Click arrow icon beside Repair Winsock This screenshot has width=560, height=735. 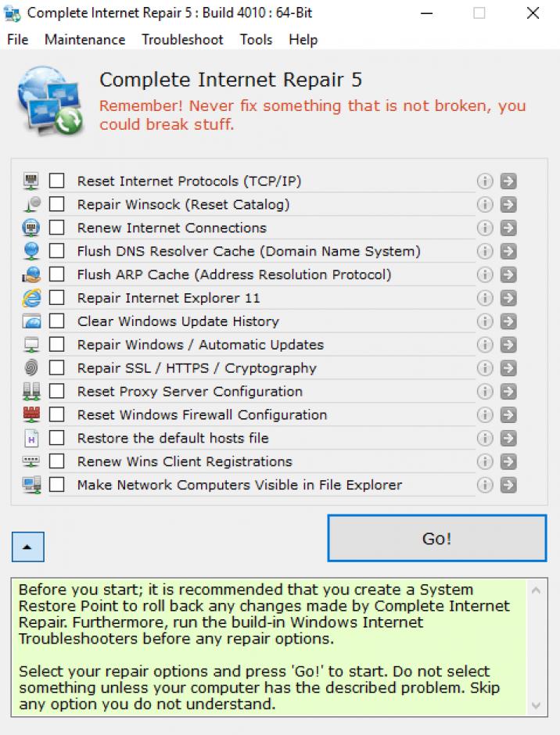click(x=508, y=205)
